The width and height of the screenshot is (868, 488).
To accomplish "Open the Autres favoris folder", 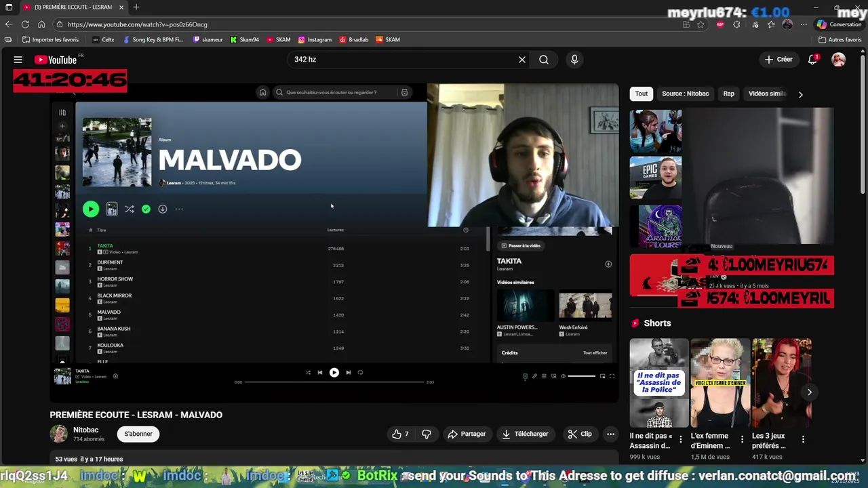I will tap(840, 39).
